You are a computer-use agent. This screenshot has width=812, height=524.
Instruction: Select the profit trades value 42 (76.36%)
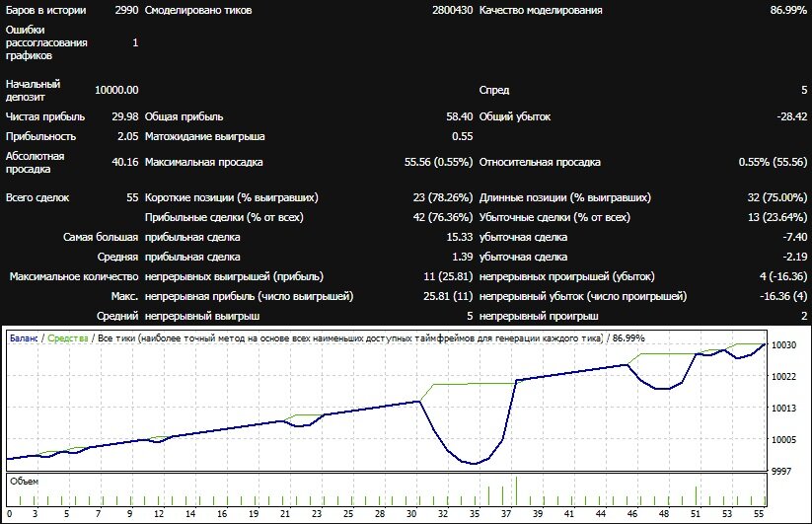click(x=443, y=217)
